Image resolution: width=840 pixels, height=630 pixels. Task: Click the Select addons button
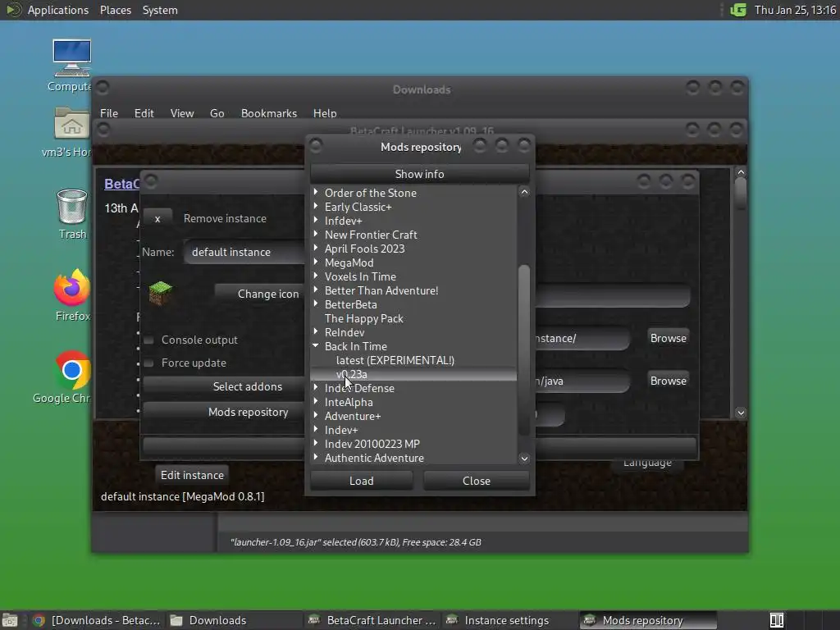coord(224,386)
